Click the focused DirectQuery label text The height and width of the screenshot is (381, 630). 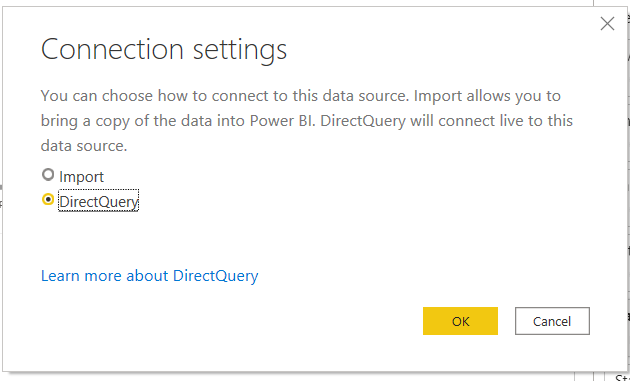coord(98,201)
